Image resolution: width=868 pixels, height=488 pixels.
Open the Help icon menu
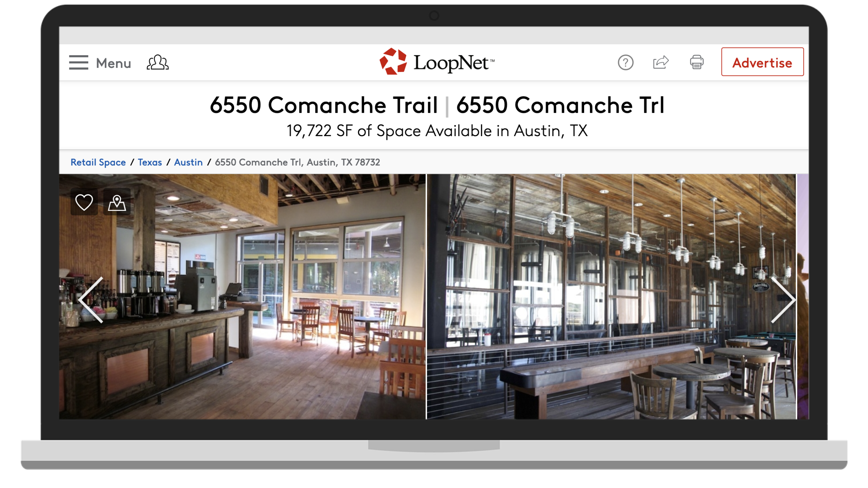pyautogui.click(x=625, y=62)
